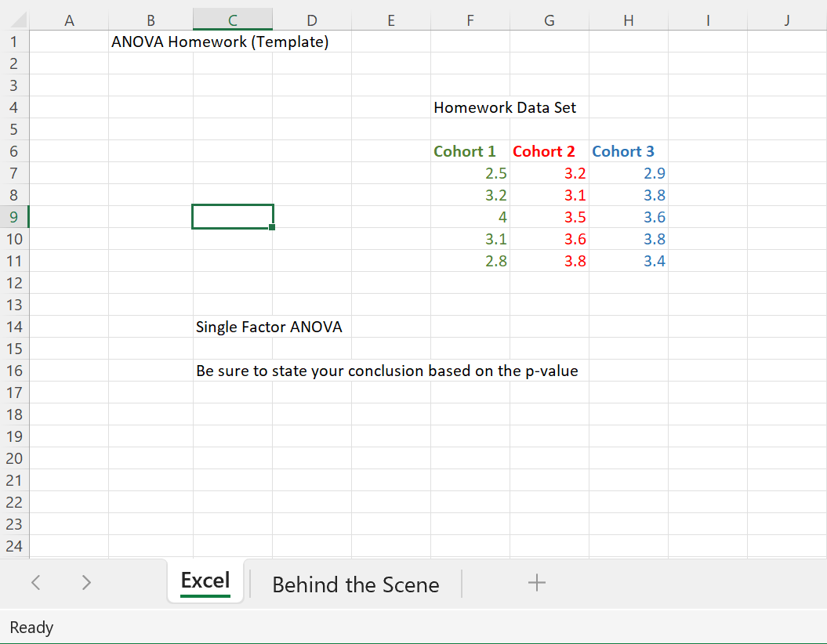
Task: Select the Cohort 1 header cell
Action: 470,151
